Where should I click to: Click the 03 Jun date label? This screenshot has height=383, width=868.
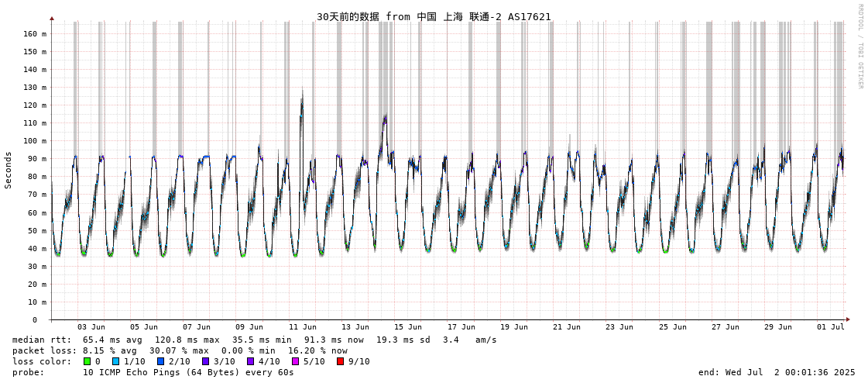pyautogui.click(x=91, y=327)
